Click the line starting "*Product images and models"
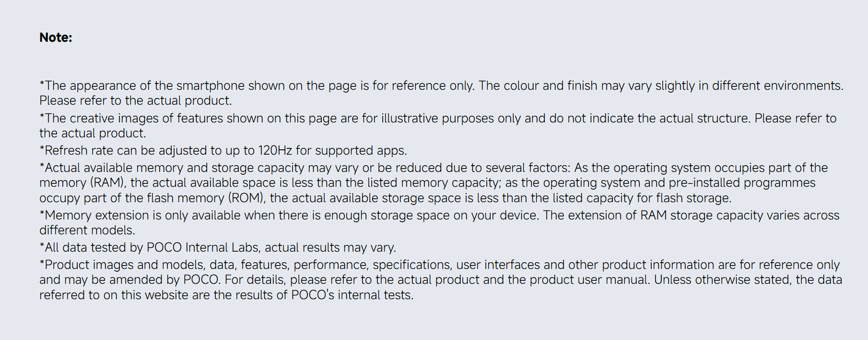This screenshot has height=340, width=868. tap(439, 265)
